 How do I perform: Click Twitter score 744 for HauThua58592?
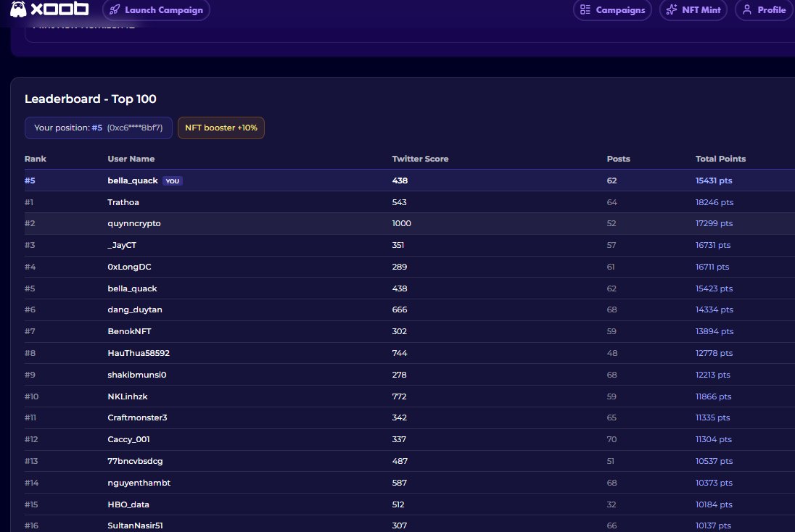coord(400,353)
